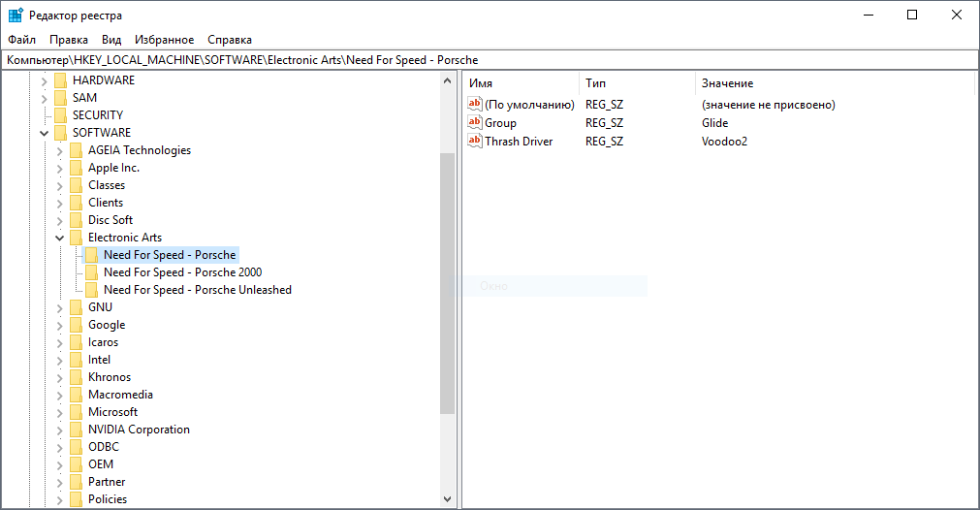Open the Правка menu
The image size is (980, 510).
[x=69, y=40]
